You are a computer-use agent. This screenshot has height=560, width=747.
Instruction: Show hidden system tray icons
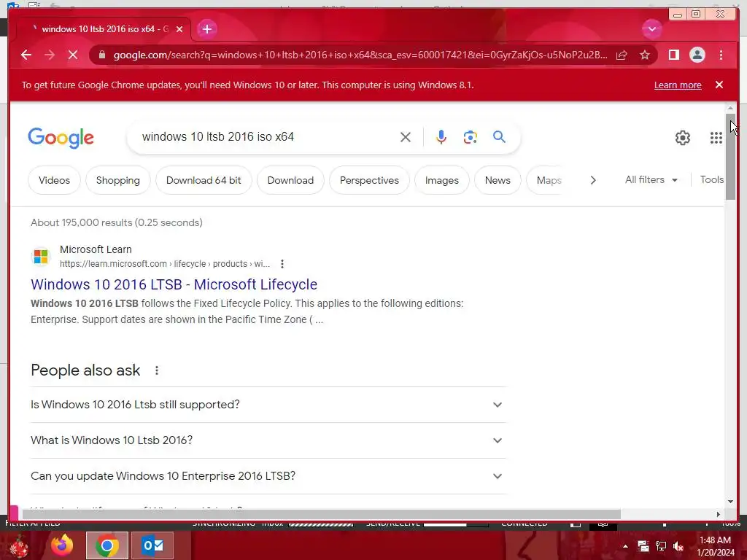pos(625,546)
